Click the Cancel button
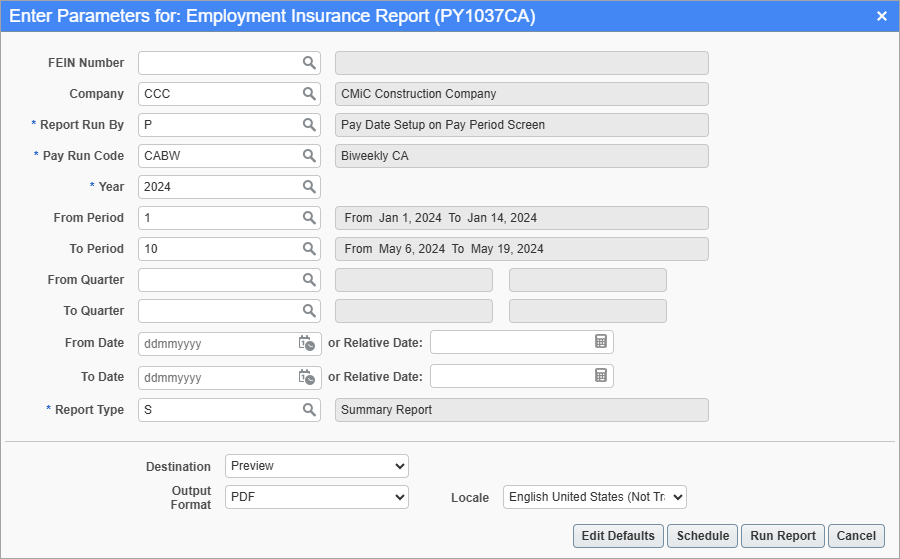Viewport: 900px width, 559px height. pos(856,535)
